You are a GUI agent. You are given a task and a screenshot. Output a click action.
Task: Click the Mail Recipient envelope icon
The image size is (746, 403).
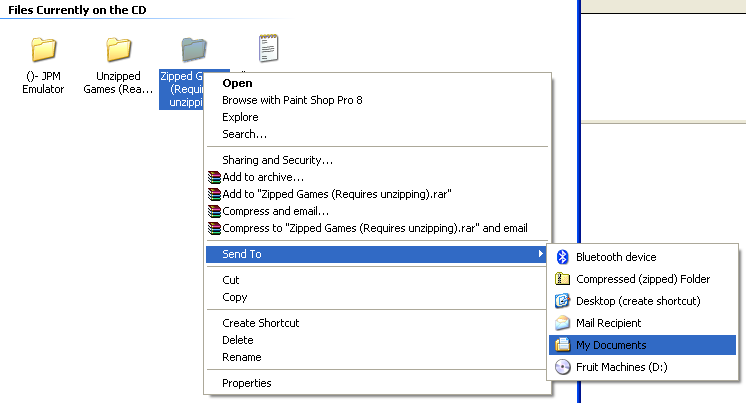coord(562,323)
